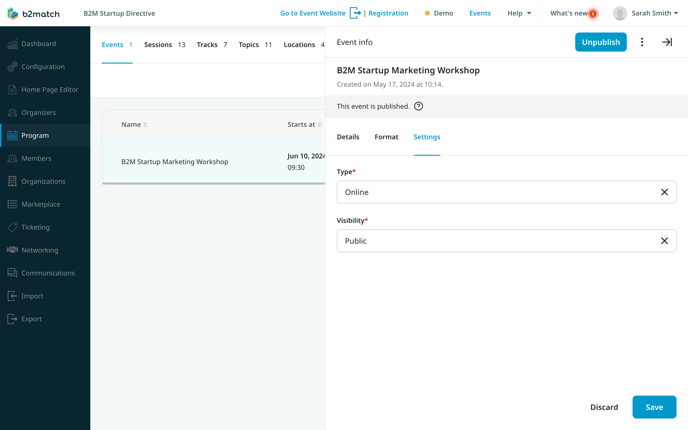
Task: Switch to the Locations tab
Action: click(304, 45)
